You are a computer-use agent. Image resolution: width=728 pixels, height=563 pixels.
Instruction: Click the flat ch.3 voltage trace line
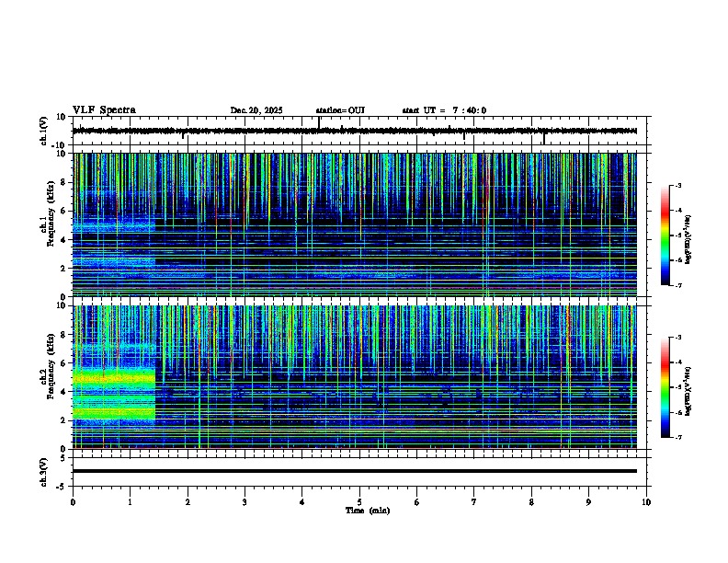tap(355, 471)
